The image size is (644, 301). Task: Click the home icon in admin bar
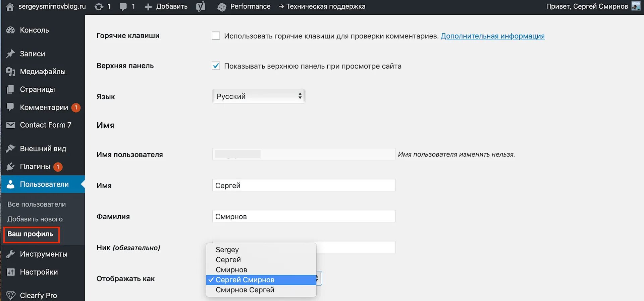pos(10,7)
